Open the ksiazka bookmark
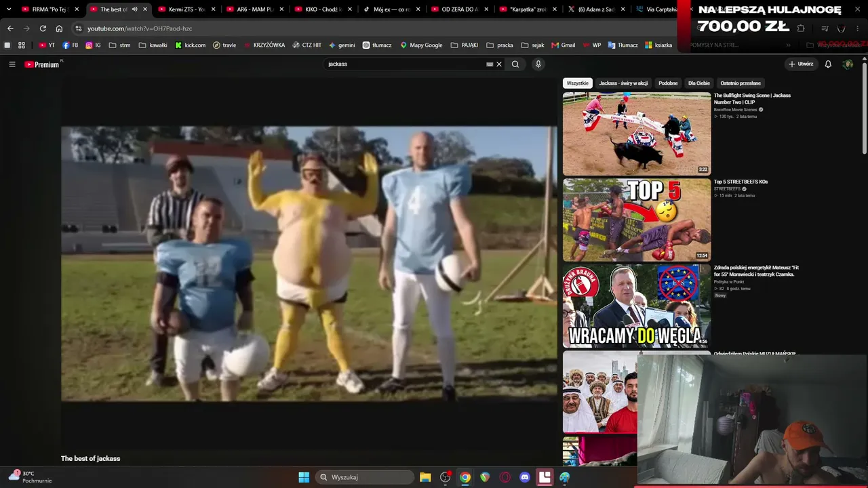868x488 pixels. point(658,45)
